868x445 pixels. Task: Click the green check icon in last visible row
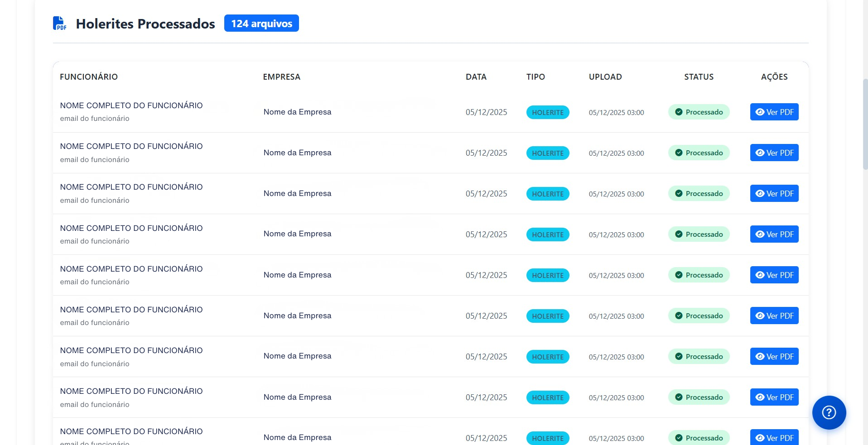[x=679, y=438]
